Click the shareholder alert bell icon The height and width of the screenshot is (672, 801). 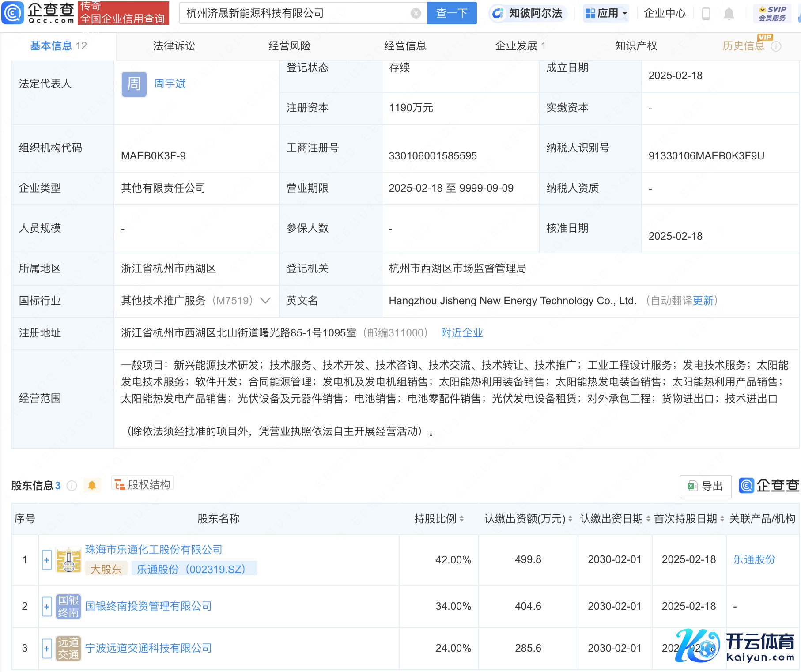[92, 485]
